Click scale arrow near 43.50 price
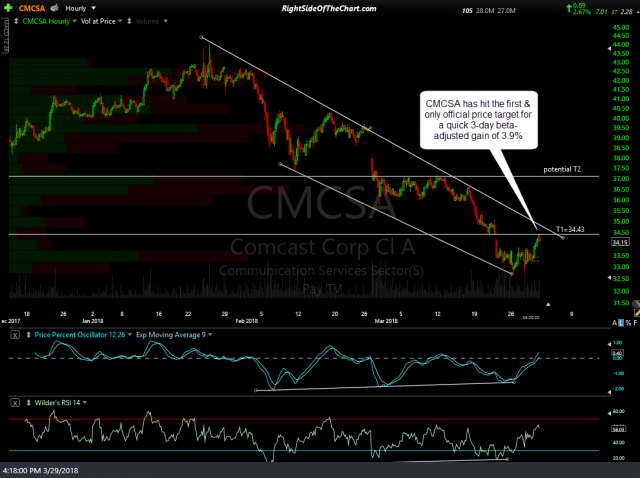The image size is (640, 478). (609, 49)
